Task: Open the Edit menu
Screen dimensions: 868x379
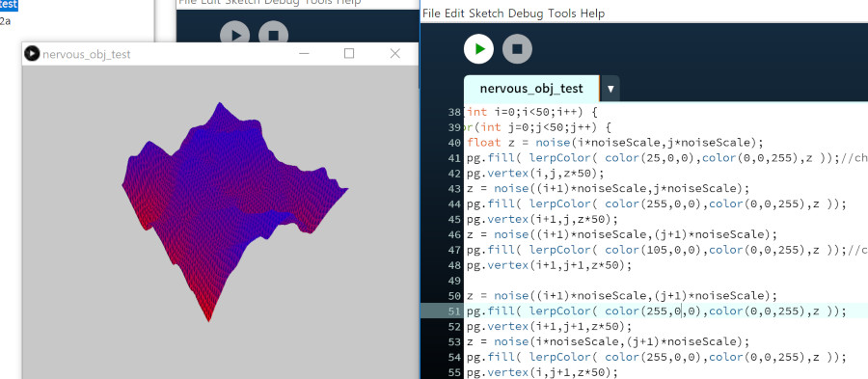Action: coord(455,14)
